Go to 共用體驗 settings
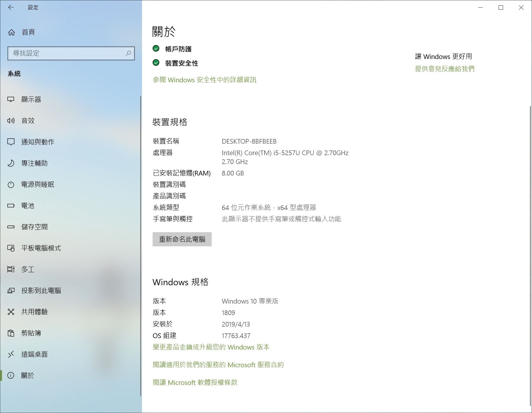This screenshot has height=413, width=532. tap(70, 312)
